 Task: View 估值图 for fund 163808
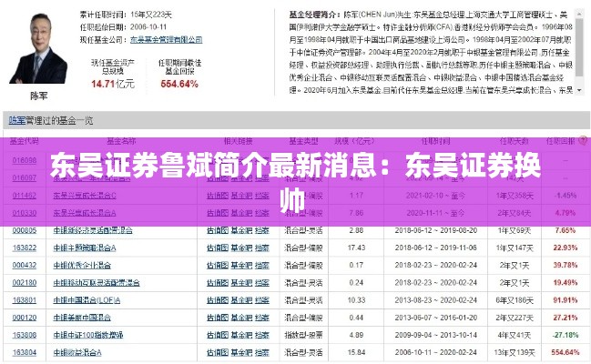point(218,335)
